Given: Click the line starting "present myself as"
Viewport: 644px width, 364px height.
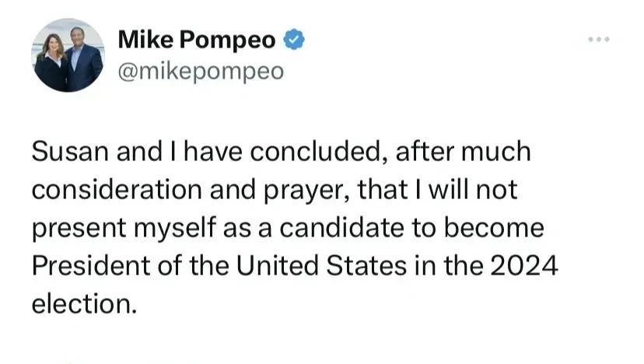Looking at the screenshot, I should tap(288, 229).
